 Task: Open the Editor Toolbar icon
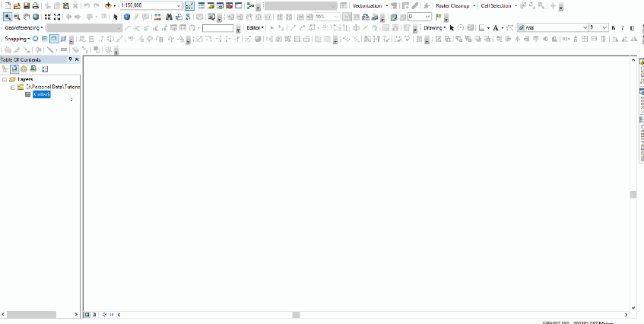(x=190, y=6)
